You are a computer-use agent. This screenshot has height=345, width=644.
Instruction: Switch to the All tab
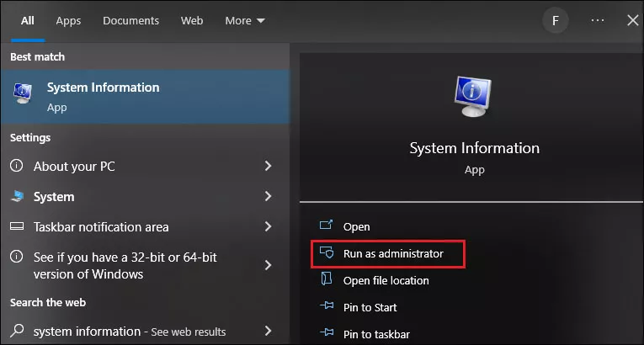[28, 20]
